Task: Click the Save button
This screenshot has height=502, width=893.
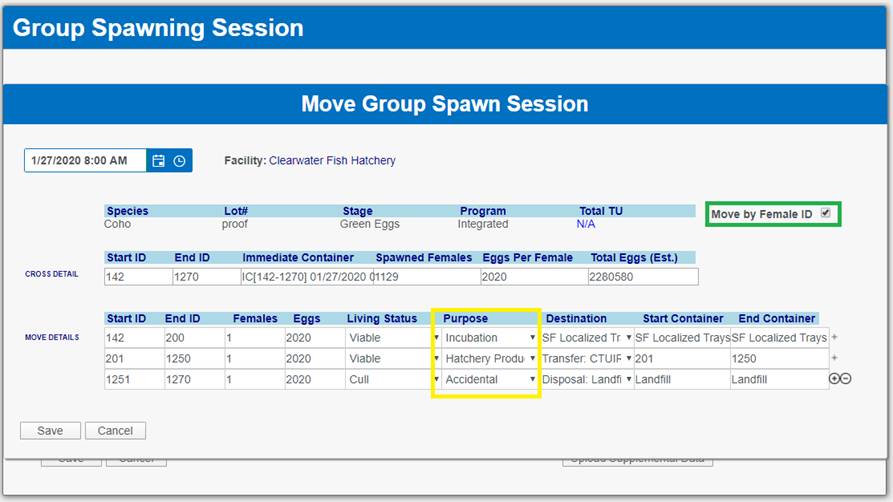Action: [x=50, y=431]
